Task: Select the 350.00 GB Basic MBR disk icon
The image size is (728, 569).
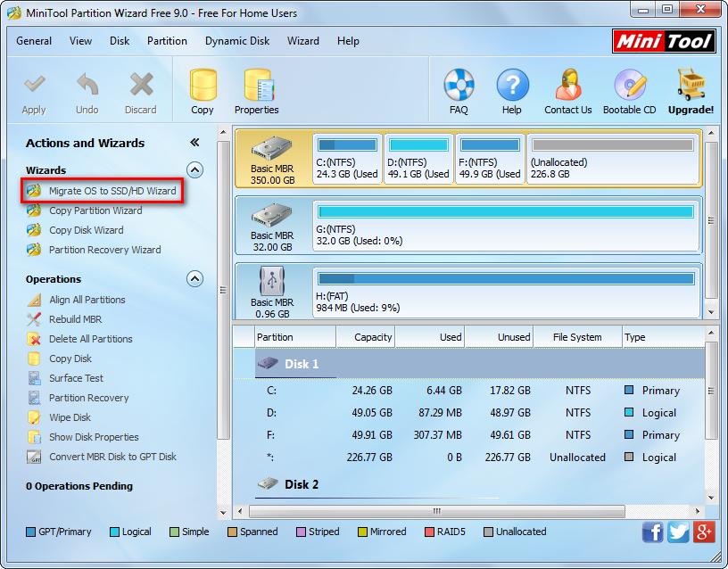Action: click(271, 149)
